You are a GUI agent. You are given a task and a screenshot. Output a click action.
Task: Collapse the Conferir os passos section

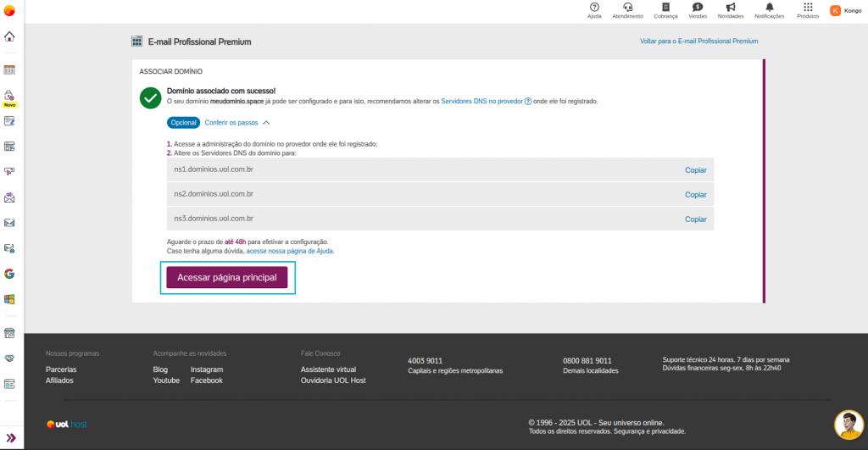point(237,123)
